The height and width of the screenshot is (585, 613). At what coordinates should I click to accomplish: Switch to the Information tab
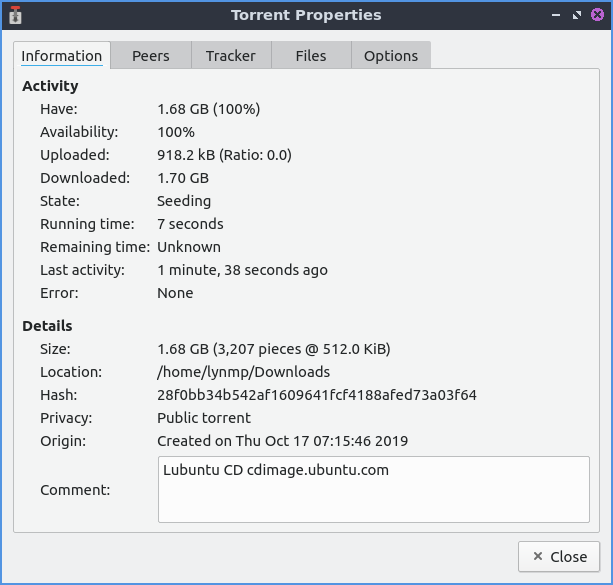62,56
